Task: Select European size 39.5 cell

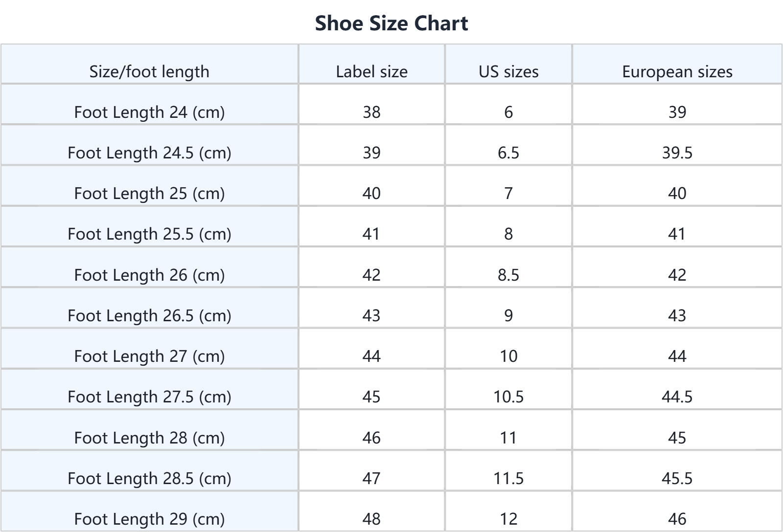Action: coord(677,153)
